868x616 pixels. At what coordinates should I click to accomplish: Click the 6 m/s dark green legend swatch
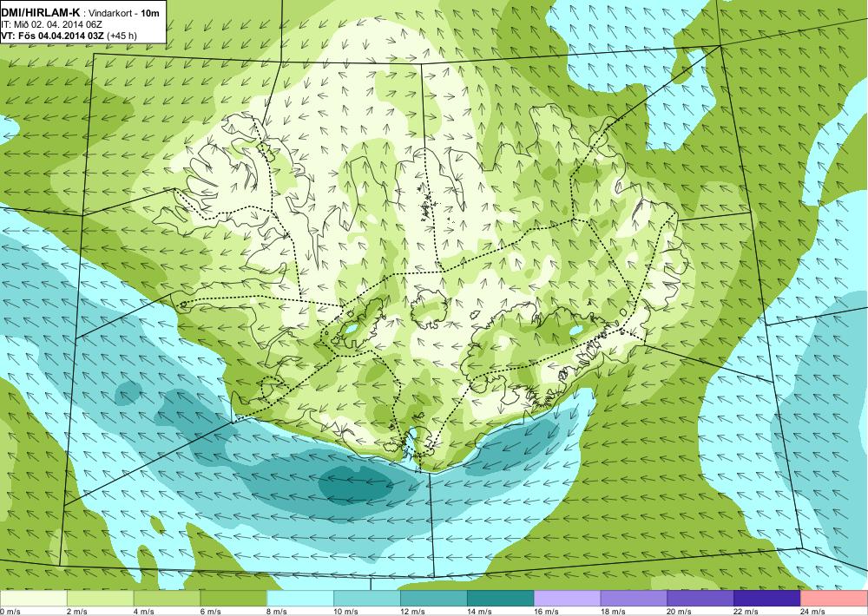tap(233, 599)
